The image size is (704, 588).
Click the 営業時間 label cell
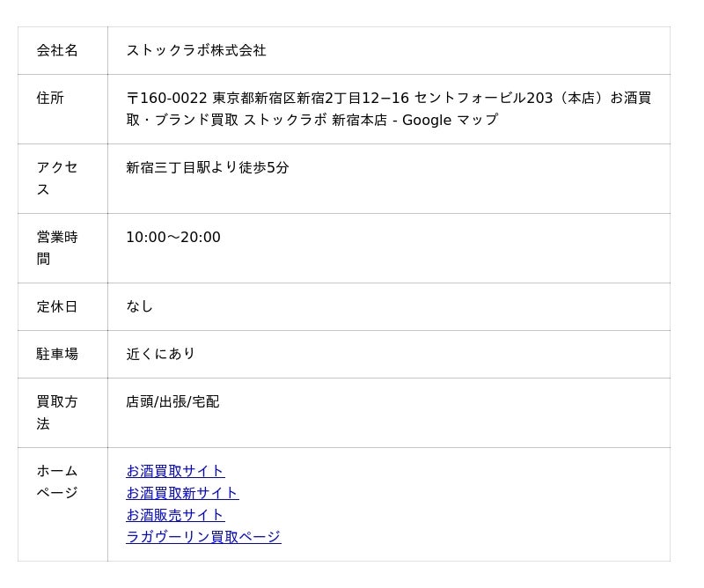tap(57, 247)
